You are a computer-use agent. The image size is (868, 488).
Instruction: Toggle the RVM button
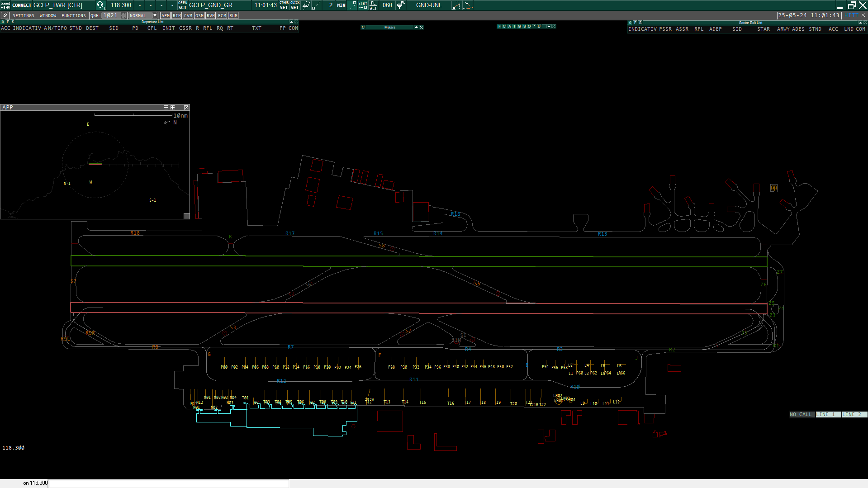pyautogui.click(x=211, y=15)
